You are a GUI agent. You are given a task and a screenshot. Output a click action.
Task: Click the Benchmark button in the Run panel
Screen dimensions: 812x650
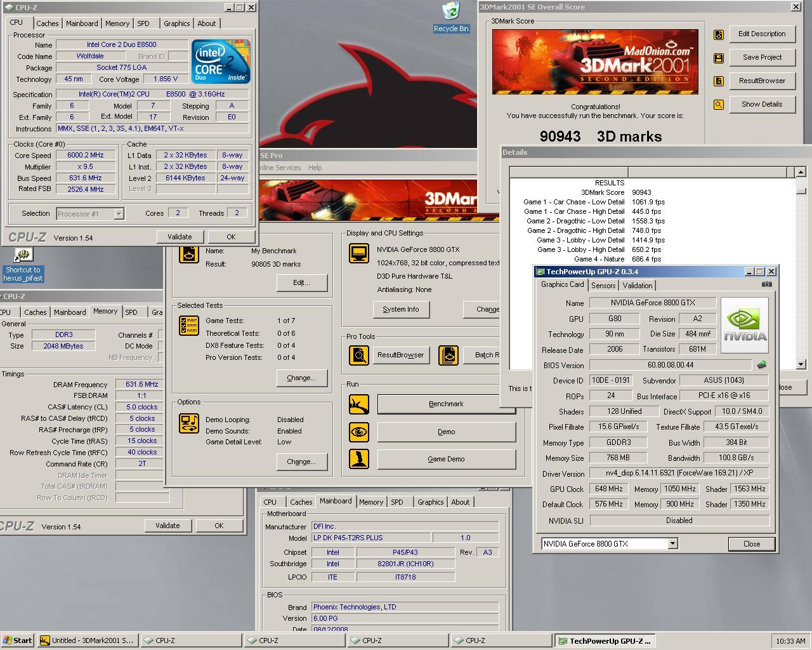(446, 404)
